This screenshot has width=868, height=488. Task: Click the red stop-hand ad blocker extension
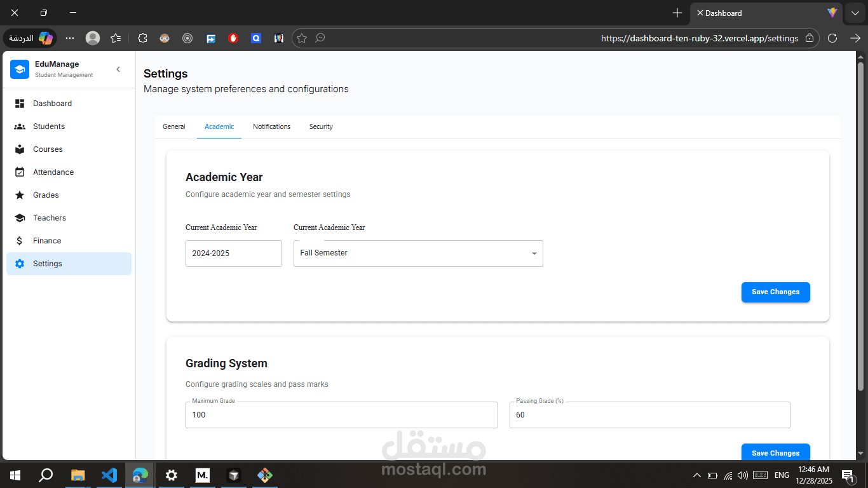click(233, 38)
